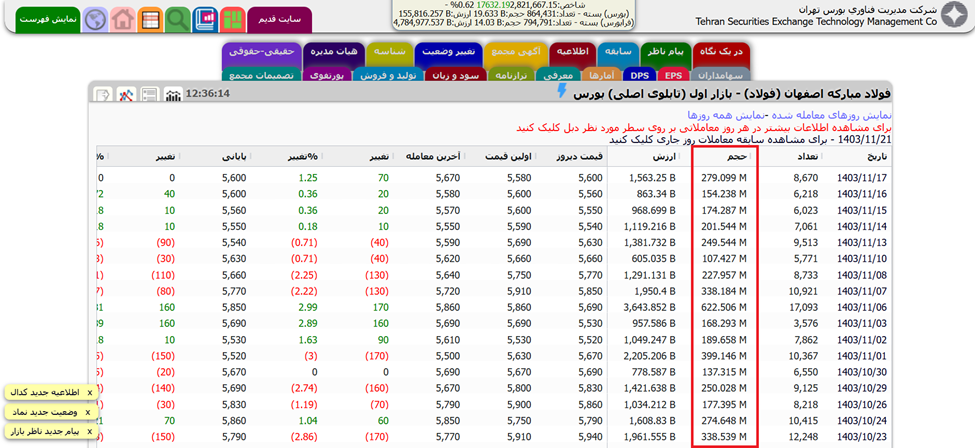Open the blue book with chart icon

coord(205,20)
